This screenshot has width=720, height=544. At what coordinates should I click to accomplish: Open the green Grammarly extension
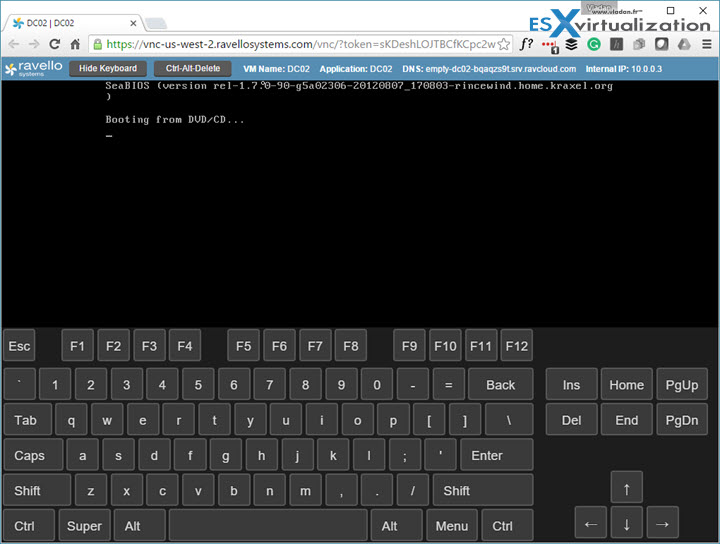pyautogui.click(x=594, y=44)
